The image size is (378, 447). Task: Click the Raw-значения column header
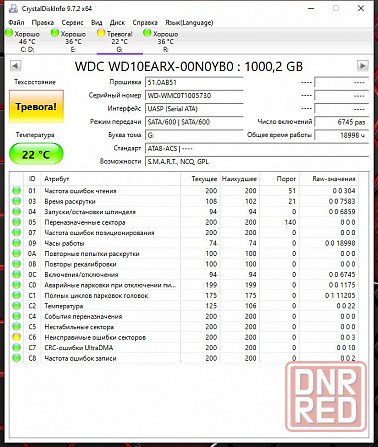tap(329, 179)
